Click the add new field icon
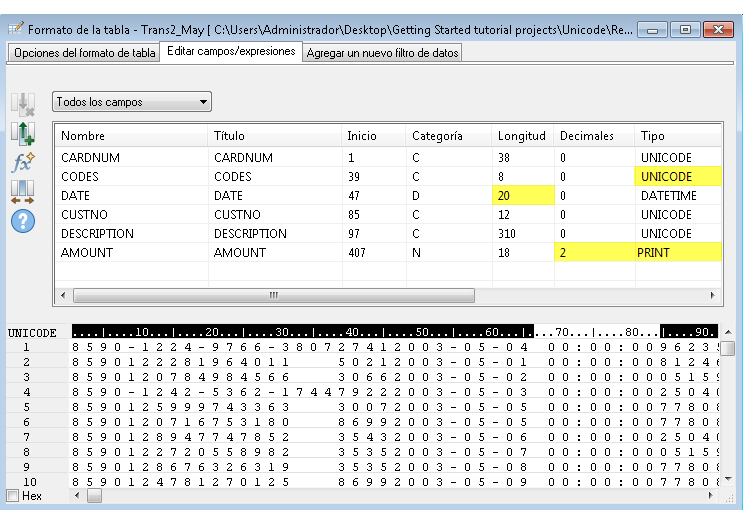 [x=22, y=133]
